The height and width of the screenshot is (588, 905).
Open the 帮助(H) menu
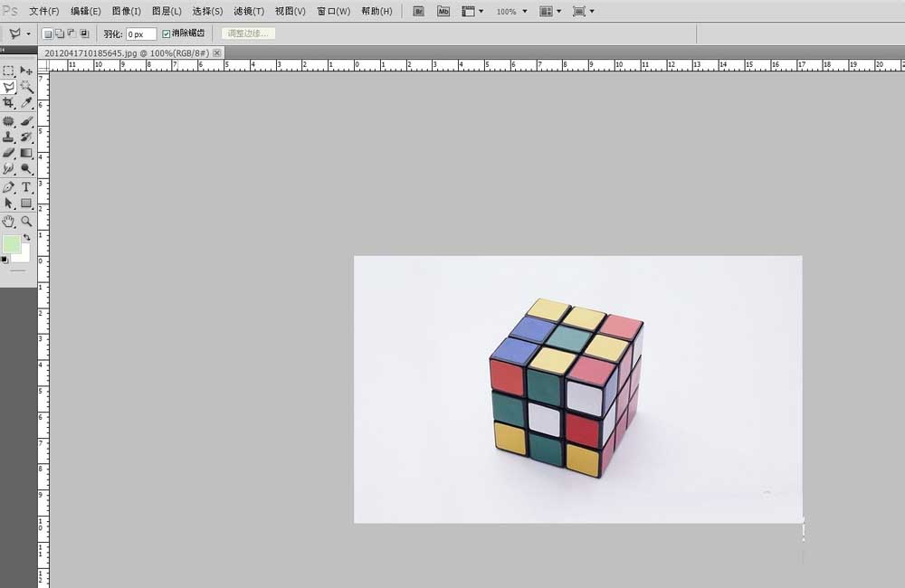click(376, 11)
